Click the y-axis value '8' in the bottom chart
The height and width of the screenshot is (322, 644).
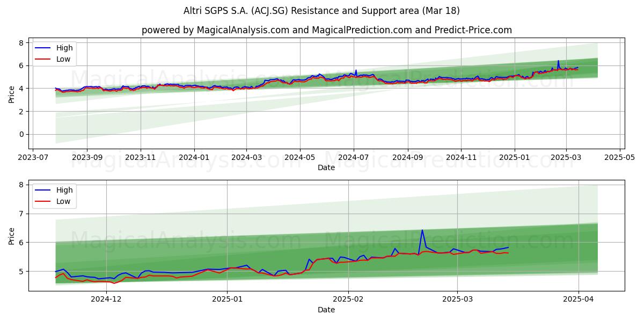[20, 185]
